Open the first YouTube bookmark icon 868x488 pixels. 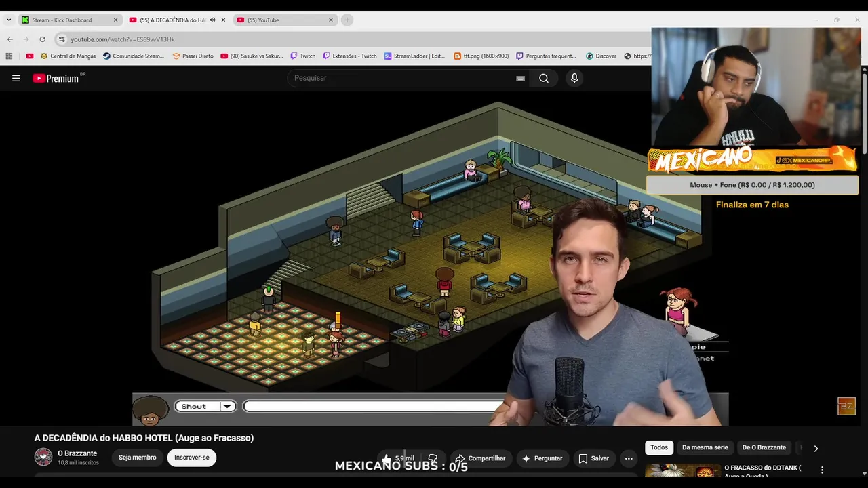30,56
